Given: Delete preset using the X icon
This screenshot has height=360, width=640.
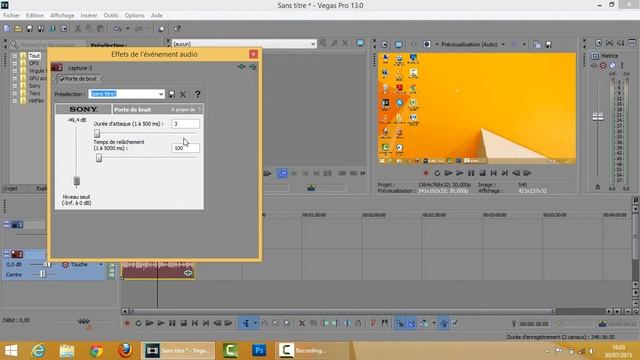Looking at the screenshot, I should click(x=183, y=94).
